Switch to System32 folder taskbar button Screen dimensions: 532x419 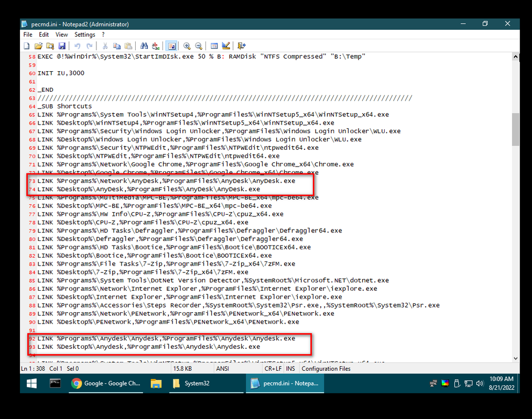207,383
